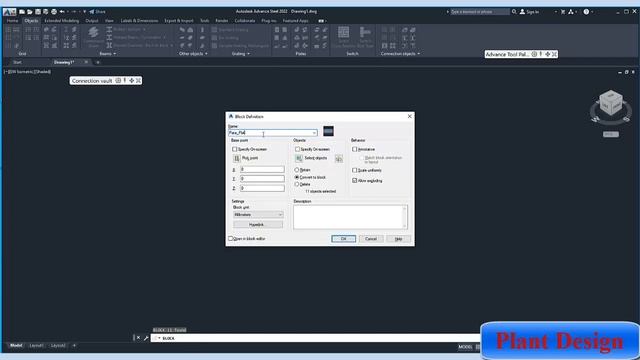This screenshot has width=640, height=360.
Task: Click the command line customize wrench icon
Action: pyautogui.click(x=146, y=338)
